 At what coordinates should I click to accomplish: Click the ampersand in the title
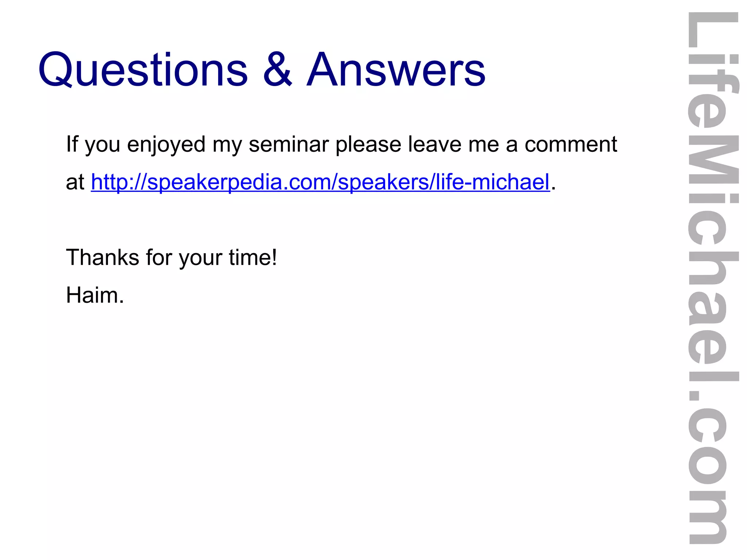[278, 69]
